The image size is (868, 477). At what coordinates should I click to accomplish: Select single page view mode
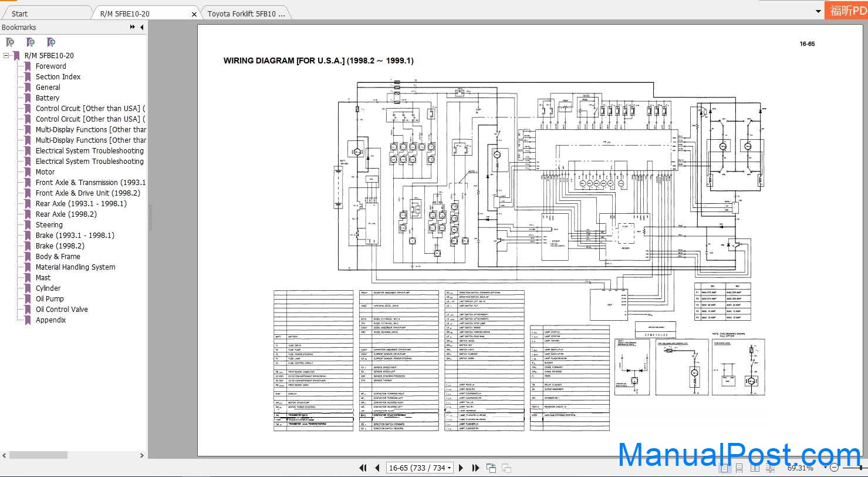coord(724,468)
